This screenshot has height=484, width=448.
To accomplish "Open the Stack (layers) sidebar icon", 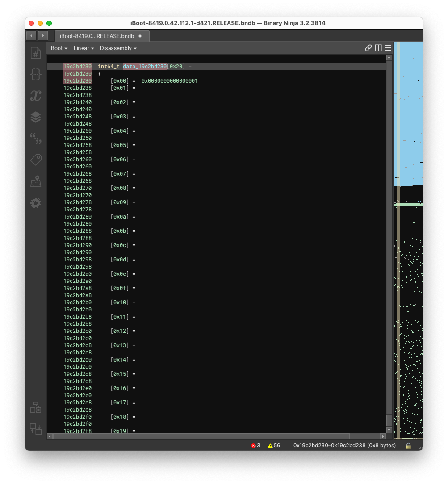I will [36, 117].
